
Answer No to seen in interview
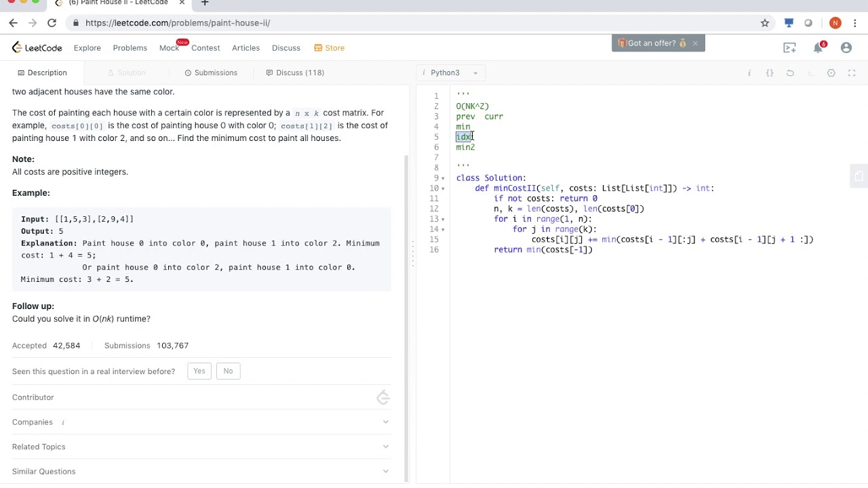click(x=228, y=371)
